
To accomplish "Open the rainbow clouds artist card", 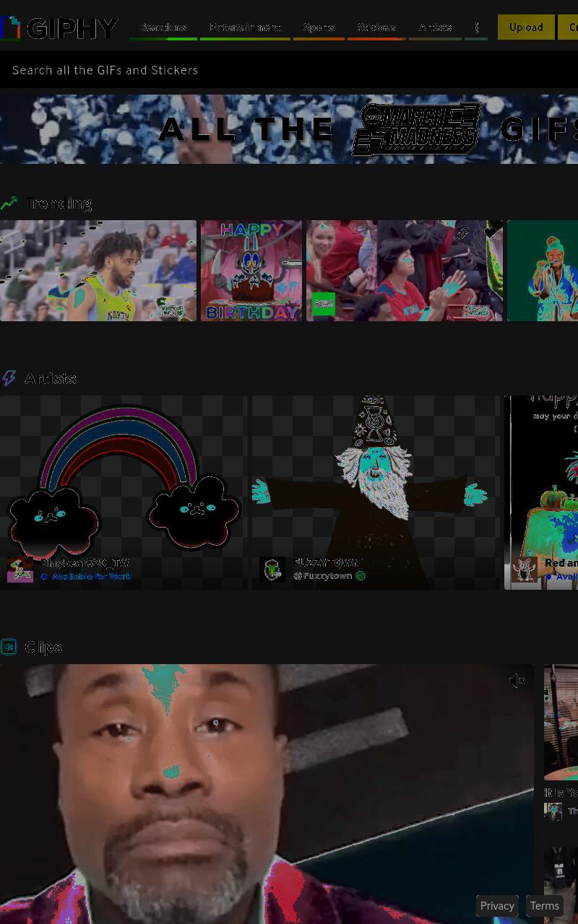I will coord(124,492).
